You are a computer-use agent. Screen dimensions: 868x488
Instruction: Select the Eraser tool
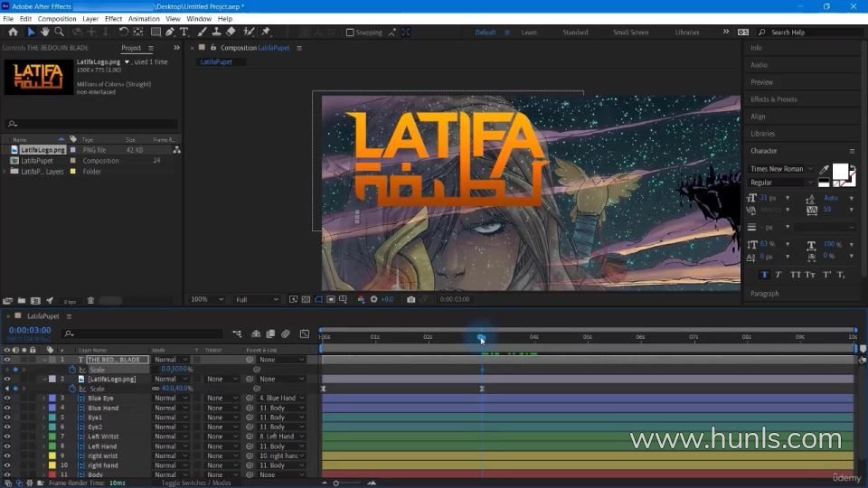231,33
